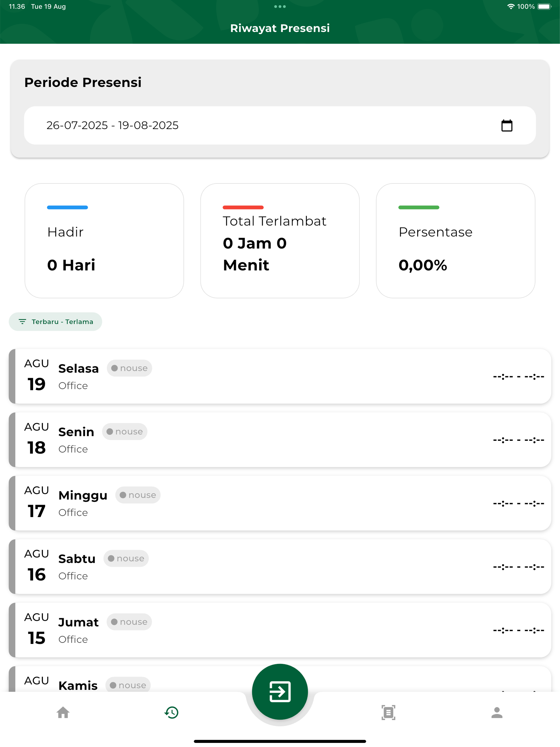The image size is (560, 747).
Task: Tap the Hadir summary card
Action: tap(104, 241)
